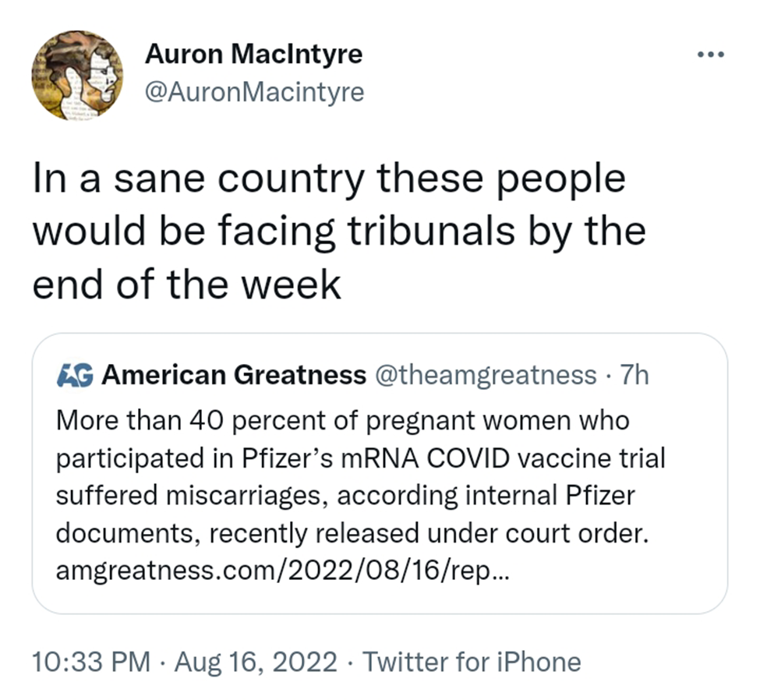Click the 7h quoted tweet timestamp
The width and height of the screenshot is (760, 700).
[x=633, y=375]
